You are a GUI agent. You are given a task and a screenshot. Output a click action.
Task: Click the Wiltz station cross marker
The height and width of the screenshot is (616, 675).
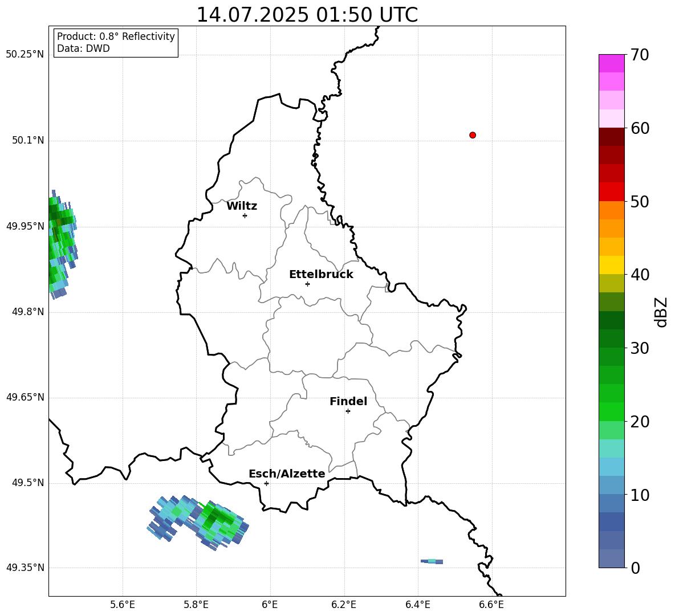245,215
